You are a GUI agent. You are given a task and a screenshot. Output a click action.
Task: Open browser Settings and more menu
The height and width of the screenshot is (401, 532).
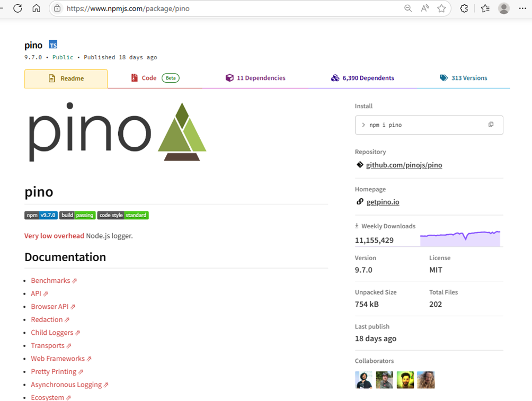[522, 8]
